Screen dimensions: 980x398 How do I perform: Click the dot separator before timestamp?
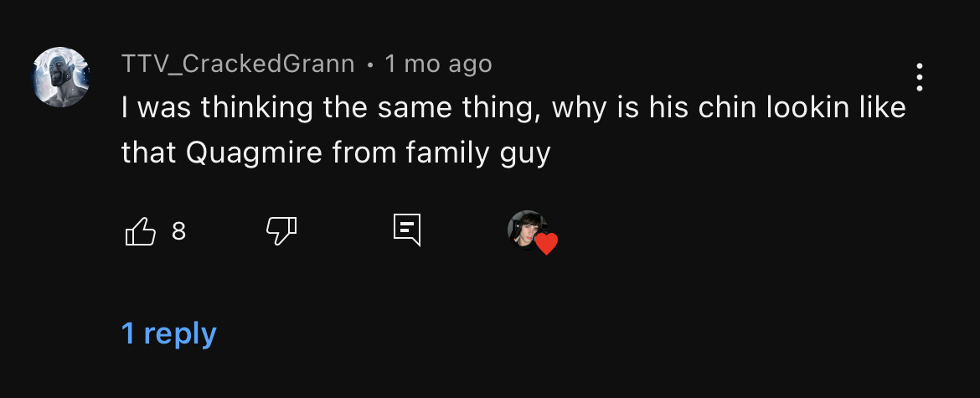tap(370, 65)
